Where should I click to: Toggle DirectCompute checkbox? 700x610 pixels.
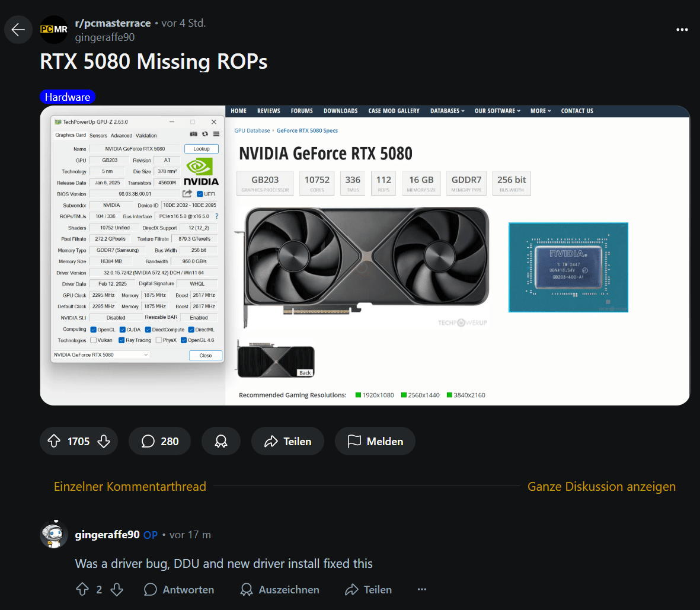tap(148, 330)
